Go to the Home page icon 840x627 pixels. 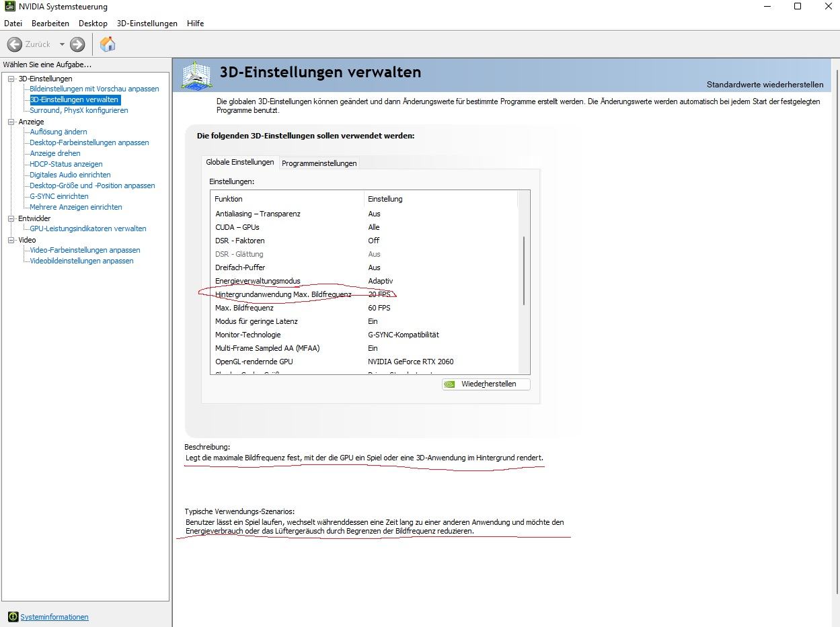(108, 44)
